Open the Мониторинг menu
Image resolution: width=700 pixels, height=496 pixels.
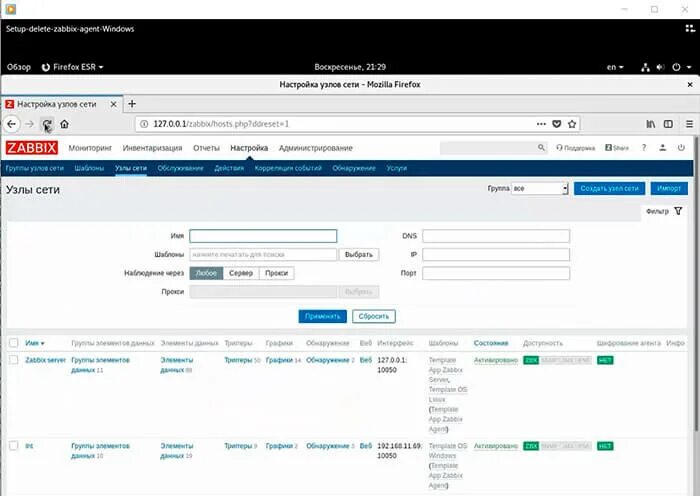coord(90,148)
